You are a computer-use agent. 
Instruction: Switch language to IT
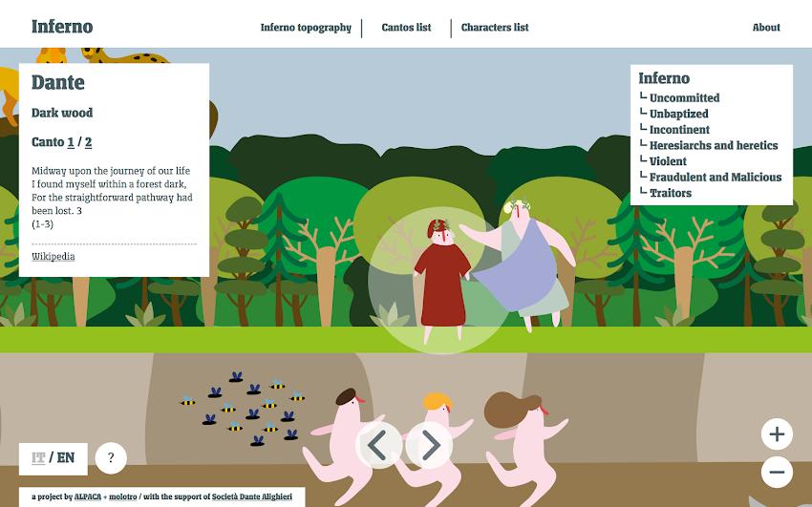click(38, 458)
